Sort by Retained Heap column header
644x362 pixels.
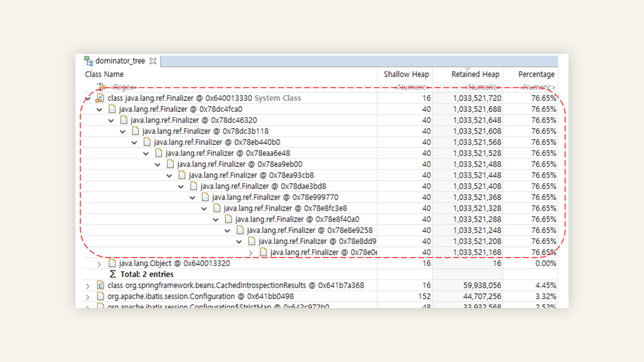coord(475,74)
